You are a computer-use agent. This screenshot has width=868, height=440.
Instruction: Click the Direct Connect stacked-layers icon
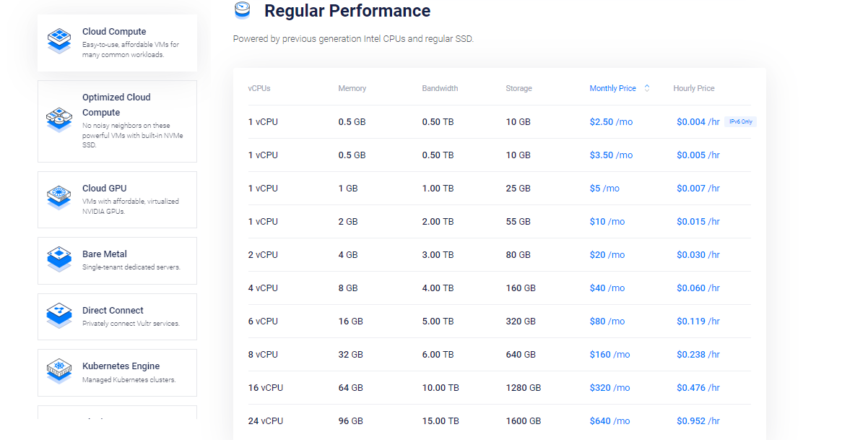(x=58, y=315)
